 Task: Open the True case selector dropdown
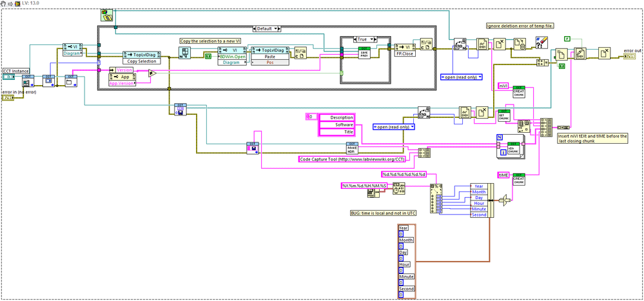[x=373, y=39]
